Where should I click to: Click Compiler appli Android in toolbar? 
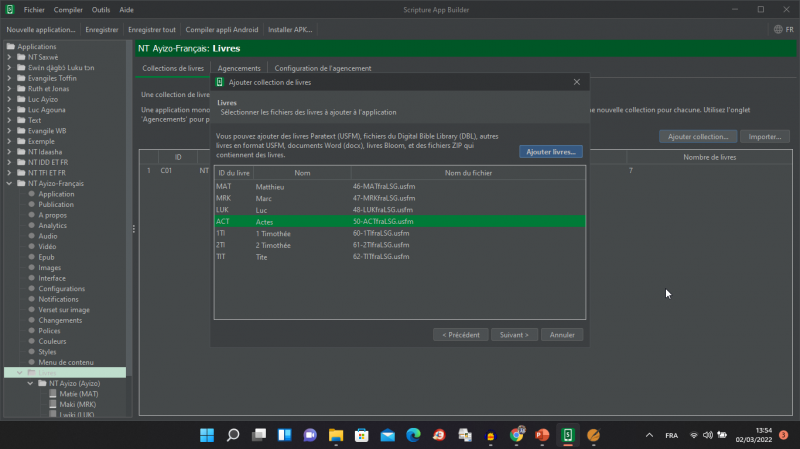221,30
